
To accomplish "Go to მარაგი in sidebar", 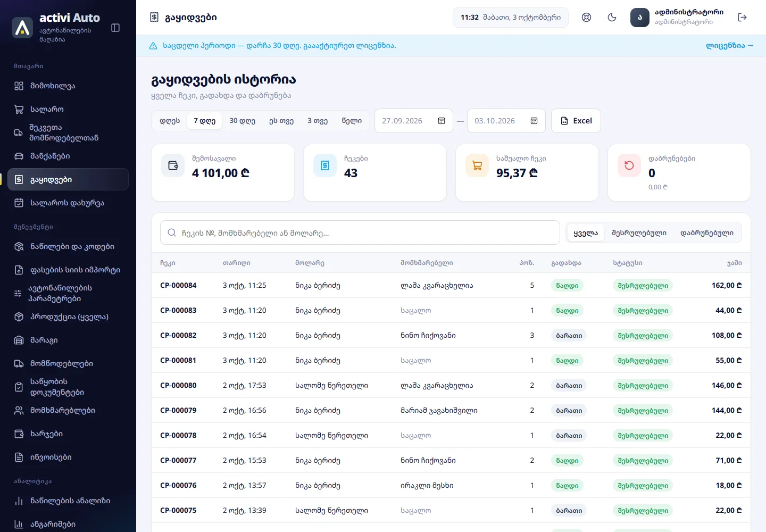I will pos(68,340).
